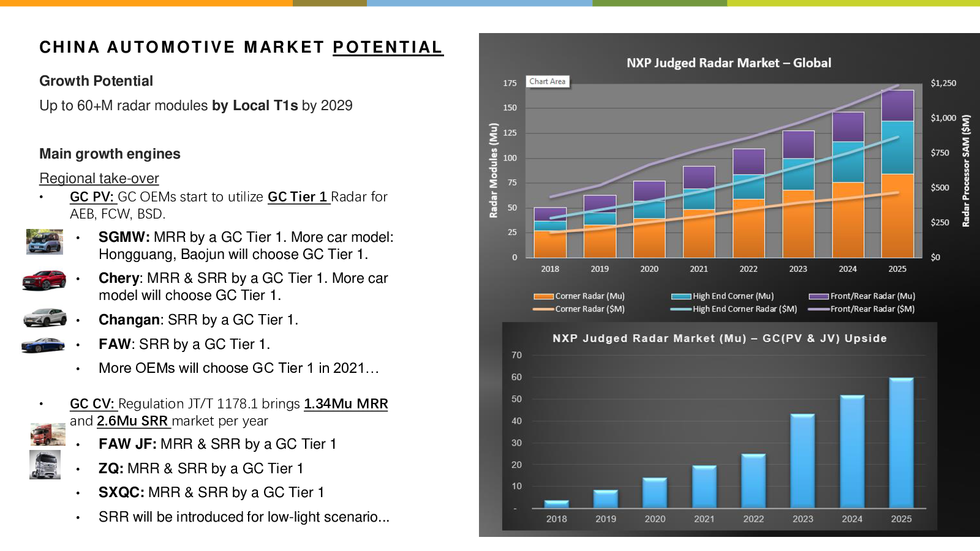This screenshot has height=551, width=980.
Task: Click 'More OEMs will choose GC Tier 1' line
Action: tap(239, 368)
